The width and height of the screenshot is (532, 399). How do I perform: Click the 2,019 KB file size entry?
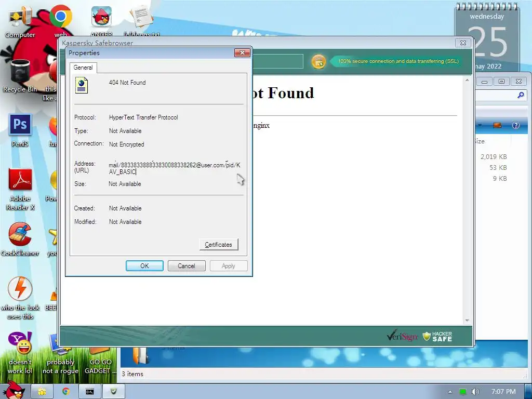494,157
